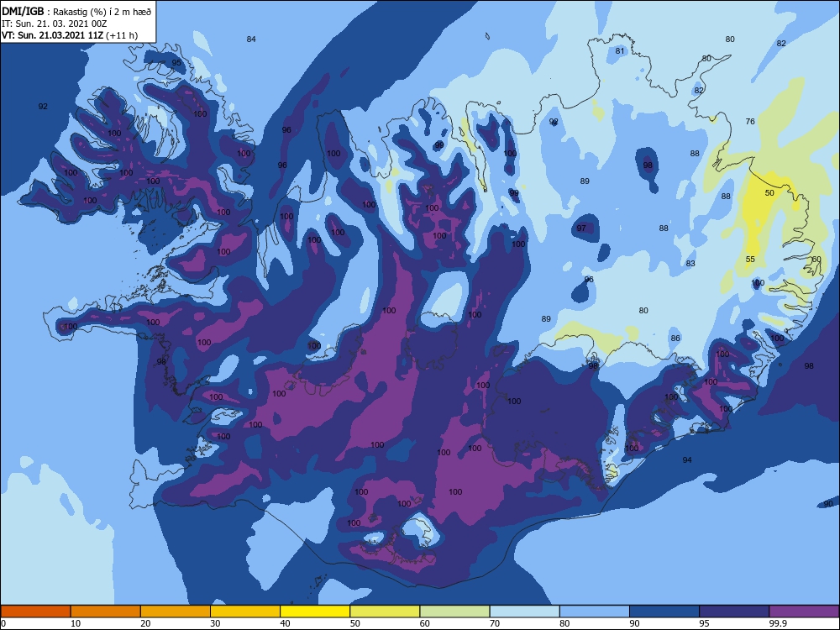Click the light blue 80–90 legend swatch

click(595, 612)
